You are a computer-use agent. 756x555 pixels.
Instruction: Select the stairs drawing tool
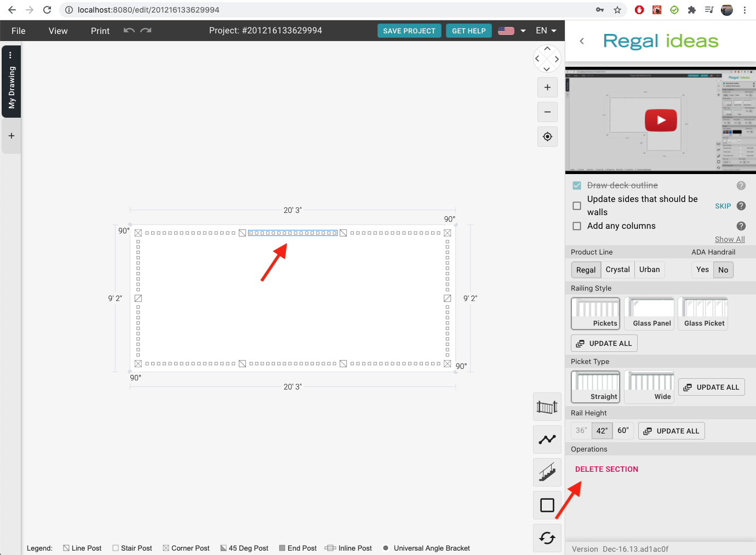click(x=547, y=472)
